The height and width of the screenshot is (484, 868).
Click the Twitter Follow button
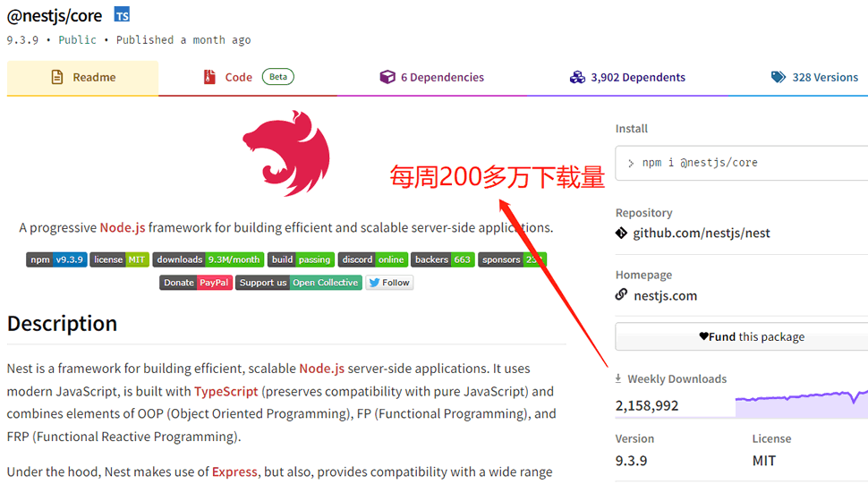point(389,283)
